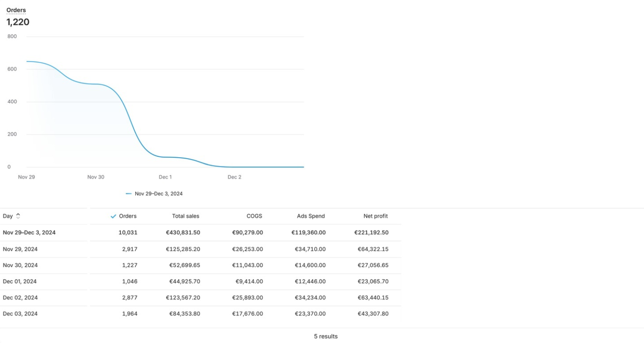Select the Nov 29–Dec 3, 2024 summary row label

pyautogui.click(x=29, y=233)
